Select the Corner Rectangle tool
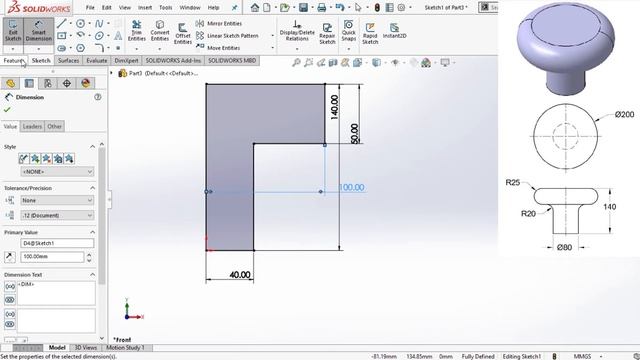The image size is (640, 360). click(x=62, y=36)
